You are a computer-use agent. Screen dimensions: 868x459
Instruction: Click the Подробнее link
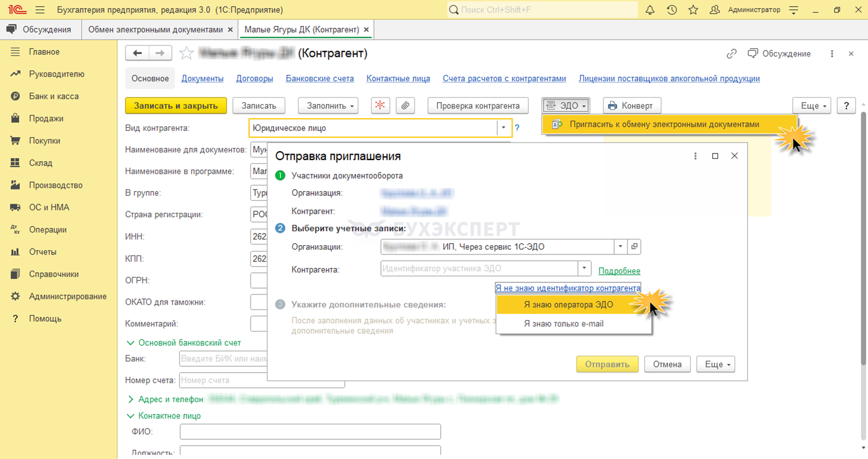coord(619,271)
